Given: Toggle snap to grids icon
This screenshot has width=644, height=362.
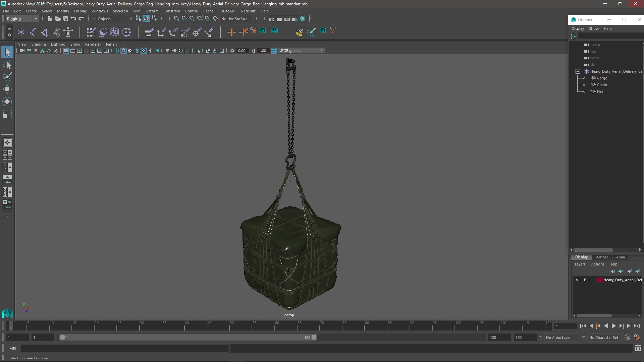Looking at the screenshot, I should 176,19.
